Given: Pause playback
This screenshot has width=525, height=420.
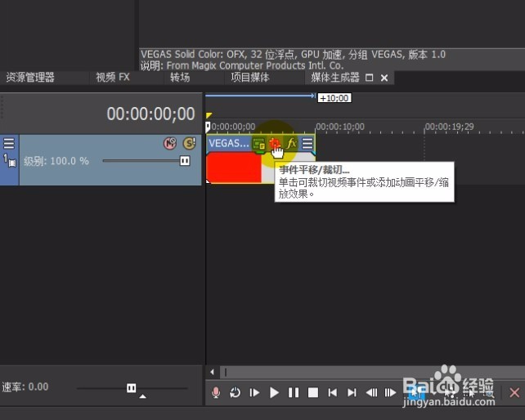Looking at the screenshot, I should (x=294, y=392).
